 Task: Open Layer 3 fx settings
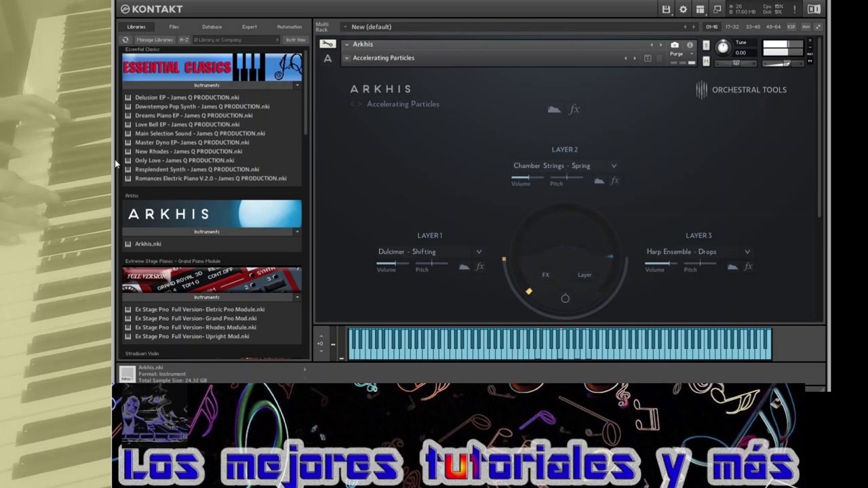[x=749, y=267]
